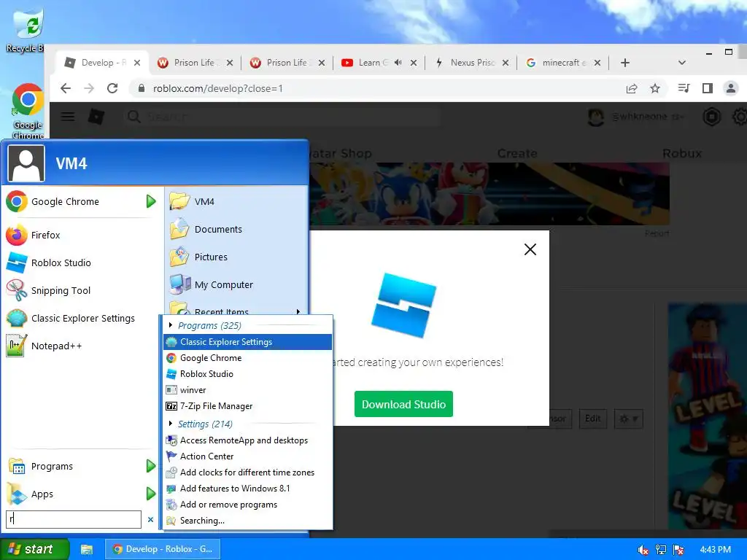Open Add features to Windows 8.1

pyautogui.click(x=248, y=489)
